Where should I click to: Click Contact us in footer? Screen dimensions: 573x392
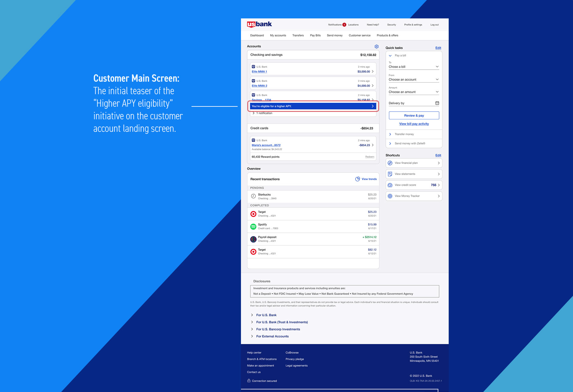click(x=254, y=372)
